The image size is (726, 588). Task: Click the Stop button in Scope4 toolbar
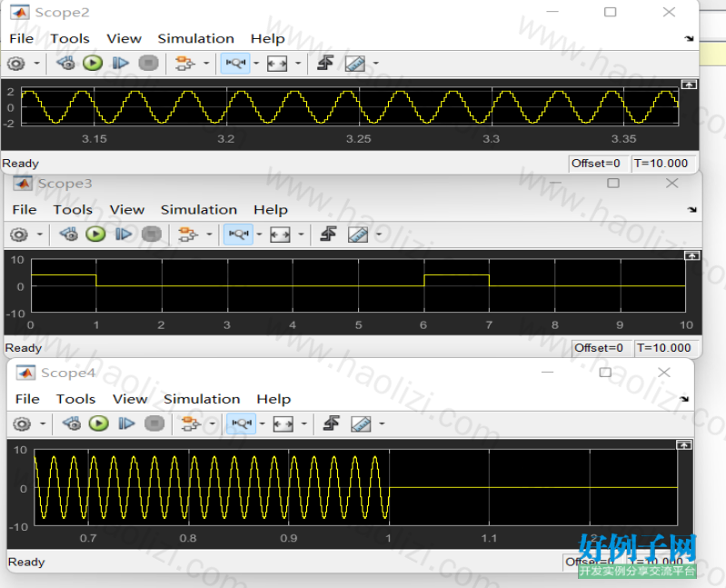pos(154,424)
